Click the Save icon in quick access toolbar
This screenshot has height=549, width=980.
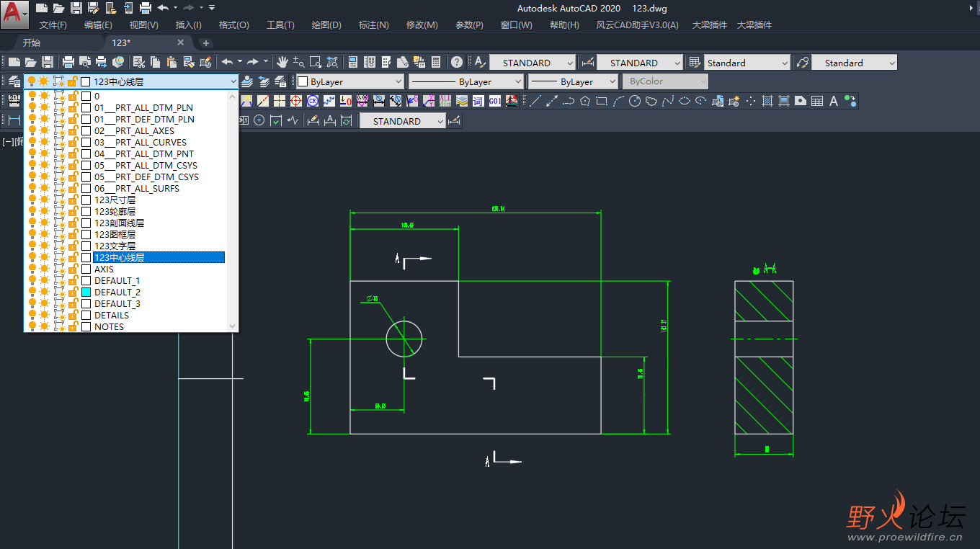(76, 8)
